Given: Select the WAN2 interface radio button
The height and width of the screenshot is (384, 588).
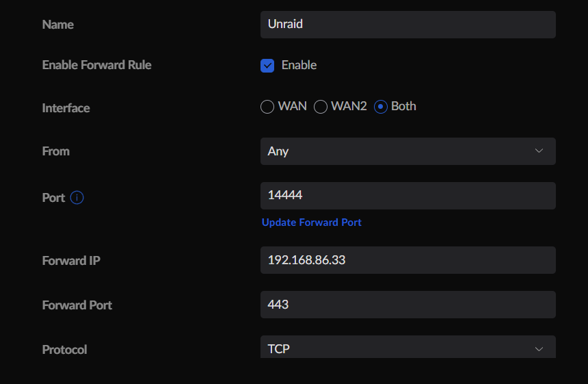Looking at the screenshot, I should [x=321, y=107].
